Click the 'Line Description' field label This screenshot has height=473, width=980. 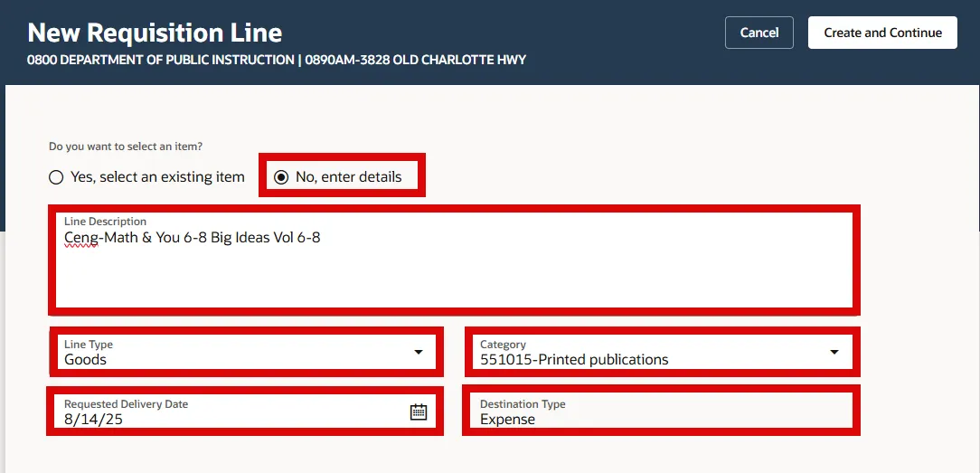point(105,222)
